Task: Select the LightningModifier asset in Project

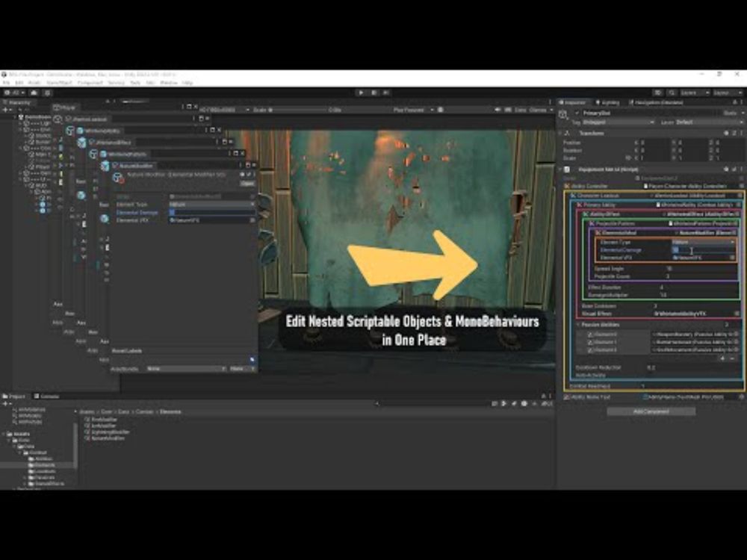Action: pos(107,432)
